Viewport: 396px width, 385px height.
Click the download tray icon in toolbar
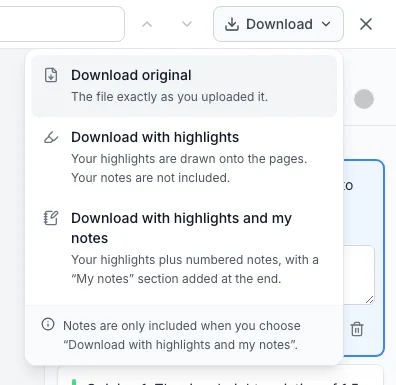click(232, 24)
